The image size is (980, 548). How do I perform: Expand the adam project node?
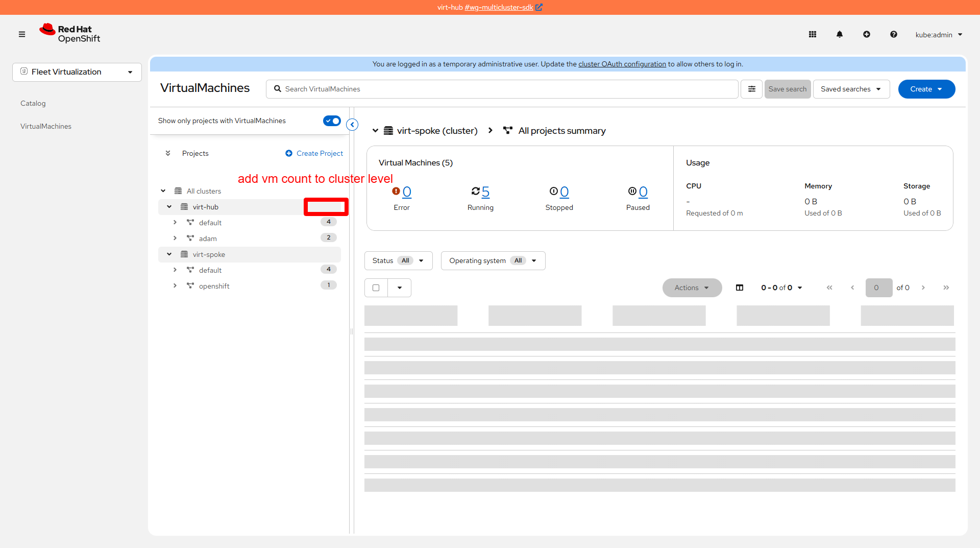pyautogui.click(x=175, y=239)
